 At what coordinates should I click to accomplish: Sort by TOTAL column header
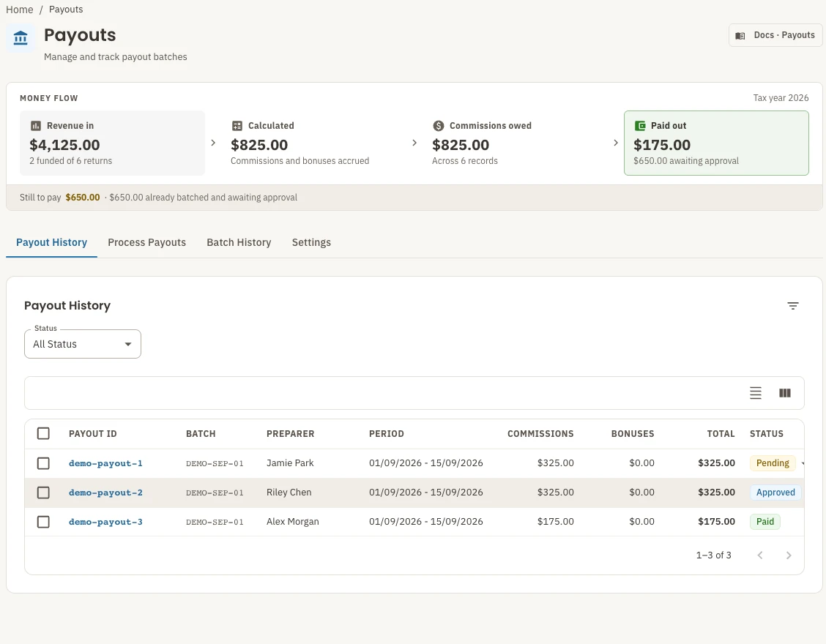click(721, 434)
